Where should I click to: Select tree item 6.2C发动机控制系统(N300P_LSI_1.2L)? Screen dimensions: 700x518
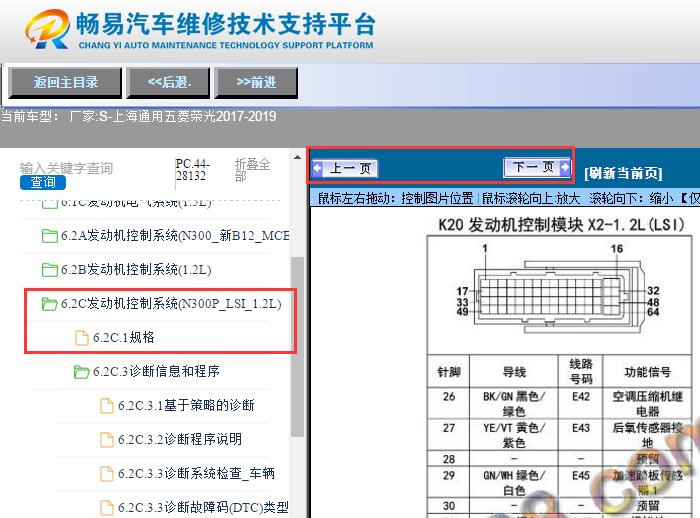(171, 304)
